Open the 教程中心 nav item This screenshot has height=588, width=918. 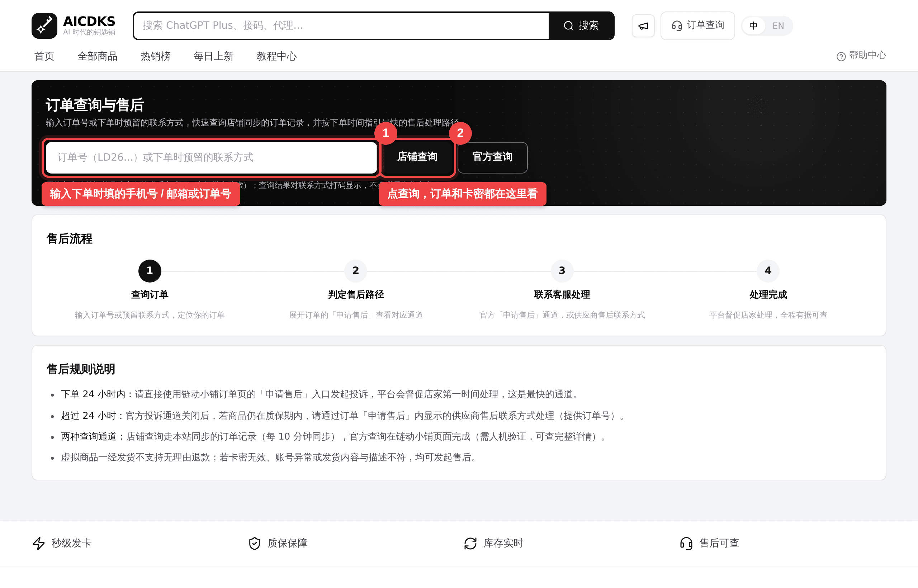[x=276, y=57]
